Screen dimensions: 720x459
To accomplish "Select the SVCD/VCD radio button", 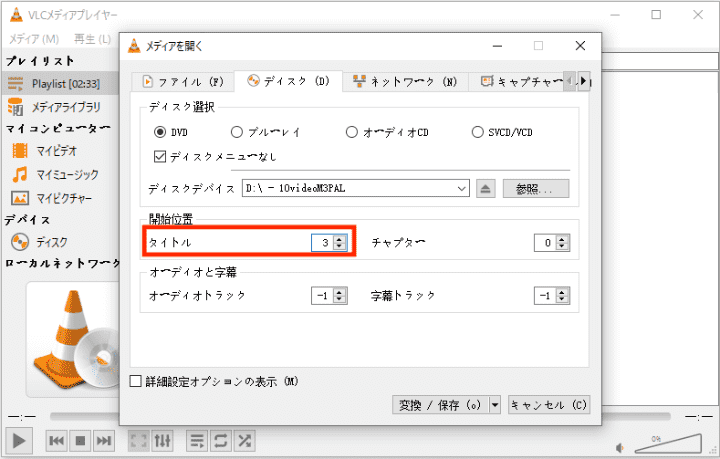I will (x=478, y=132).
